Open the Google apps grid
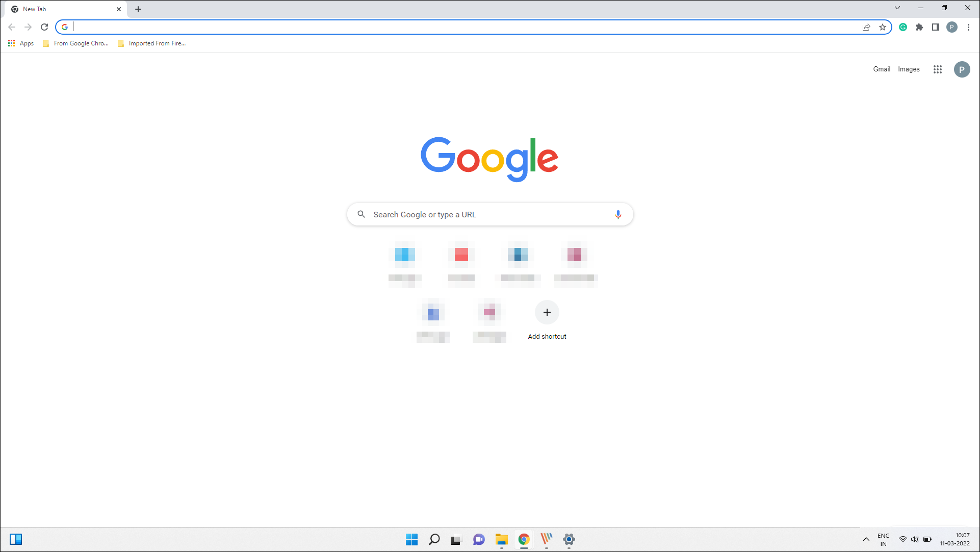 pos(938,69)
